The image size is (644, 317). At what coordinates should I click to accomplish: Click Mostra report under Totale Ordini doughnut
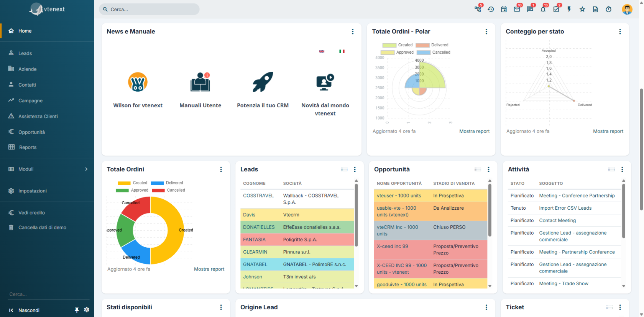pos(209,269)
